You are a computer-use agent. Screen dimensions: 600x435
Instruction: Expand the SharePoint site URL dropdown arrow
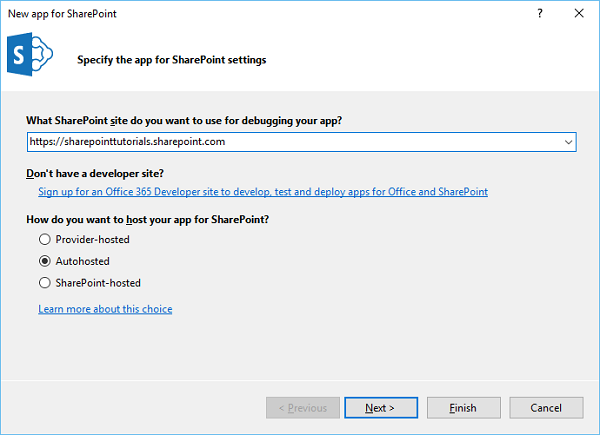pyautogui.click(x=568, y=142)
